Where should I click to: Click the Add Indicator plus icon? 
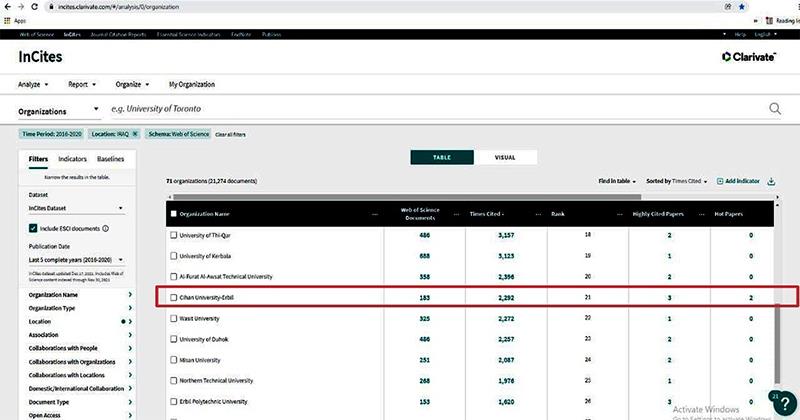tap(720, 181)
